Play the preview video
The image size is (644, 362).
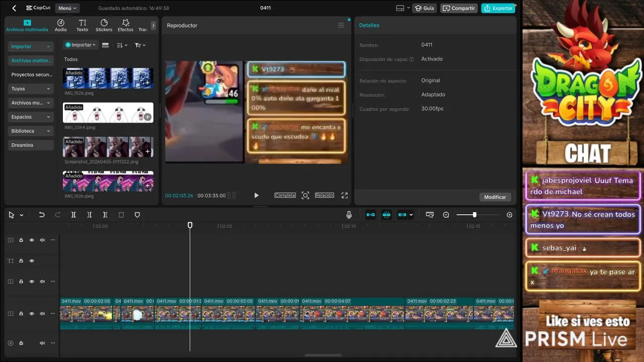coord(256,195)
